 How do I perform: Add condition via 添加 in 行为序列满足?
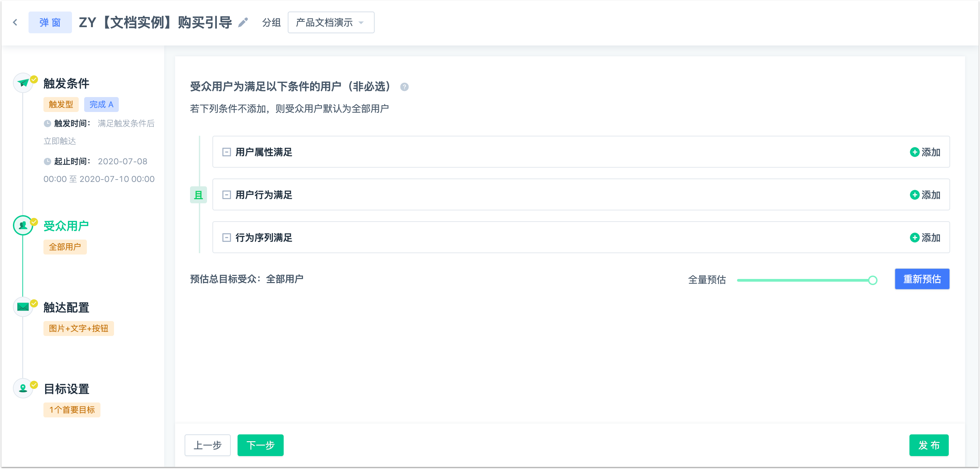925,238
